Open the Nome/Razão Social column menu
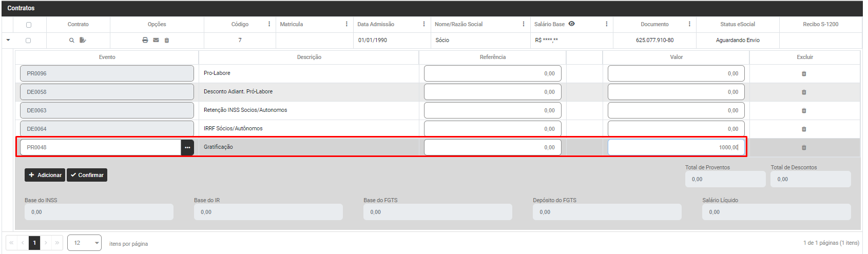Screen dimensions: 868x254 click(x=524, y=24)
